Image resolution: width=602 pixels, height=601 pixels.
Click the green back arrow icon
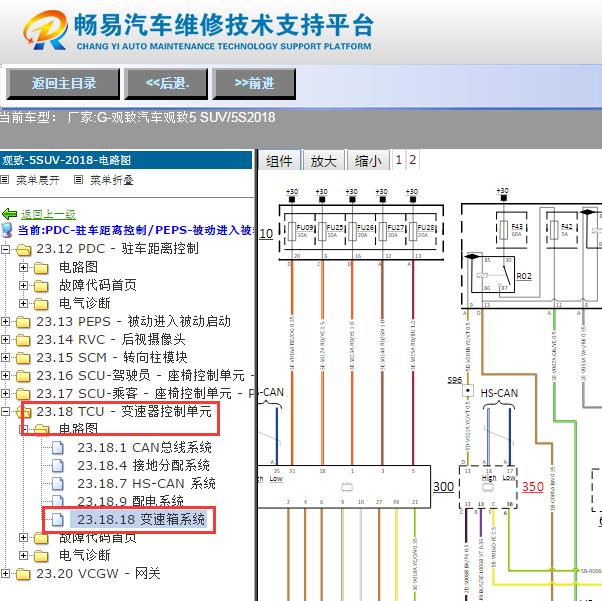pos(9,214)
